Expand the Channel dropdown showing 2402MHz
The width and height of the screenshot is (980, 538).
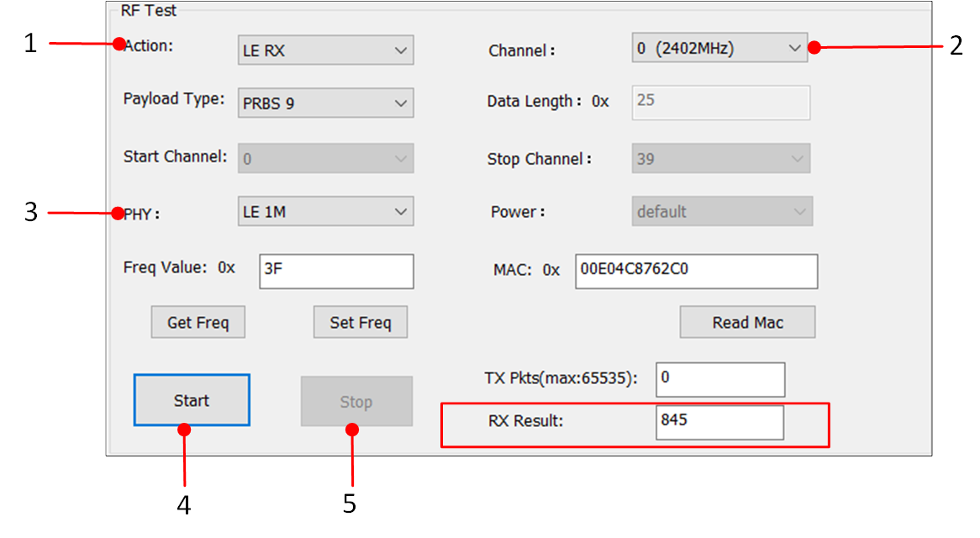click(719, 49)
